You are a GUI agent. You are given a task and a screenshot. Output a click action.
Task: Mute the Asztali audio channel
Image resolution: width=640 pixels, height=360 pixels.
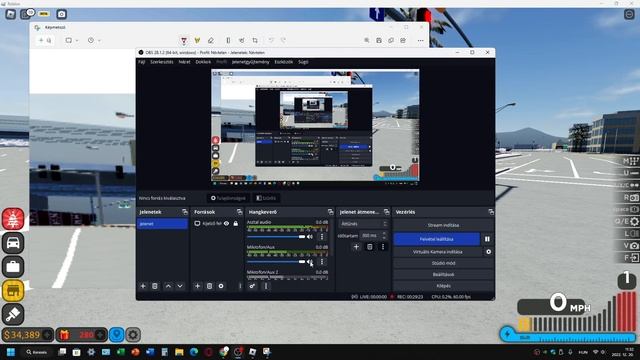coord(310,237)
